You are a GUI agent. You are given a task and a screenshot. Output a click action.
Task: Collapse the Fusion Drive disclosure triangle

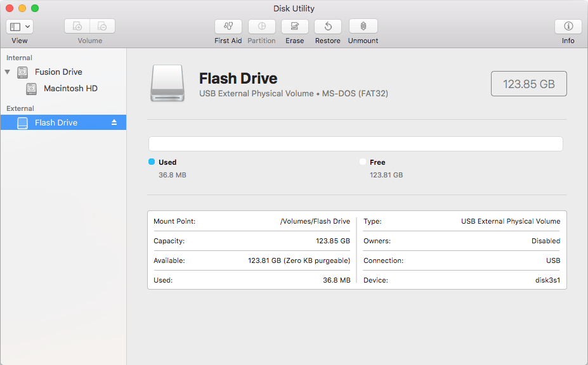(8, 72)
